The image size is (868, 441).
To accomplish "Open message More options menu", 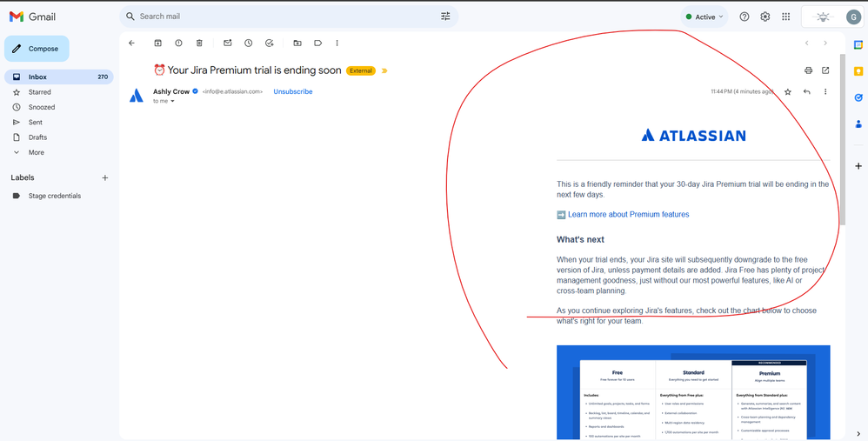I will [825, 92].
